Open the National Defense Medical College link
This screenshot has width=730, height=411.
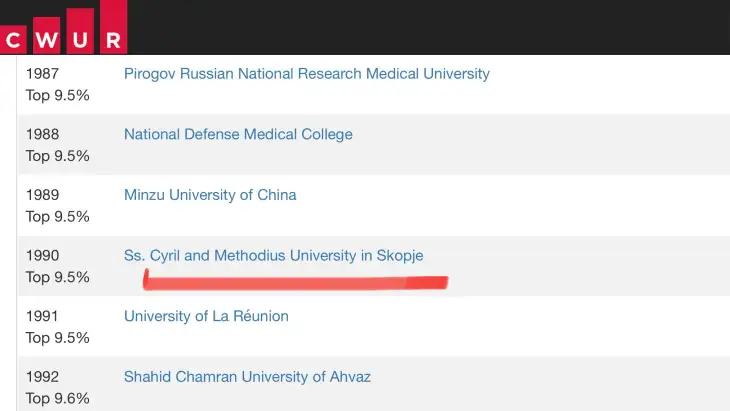[238, 134]
